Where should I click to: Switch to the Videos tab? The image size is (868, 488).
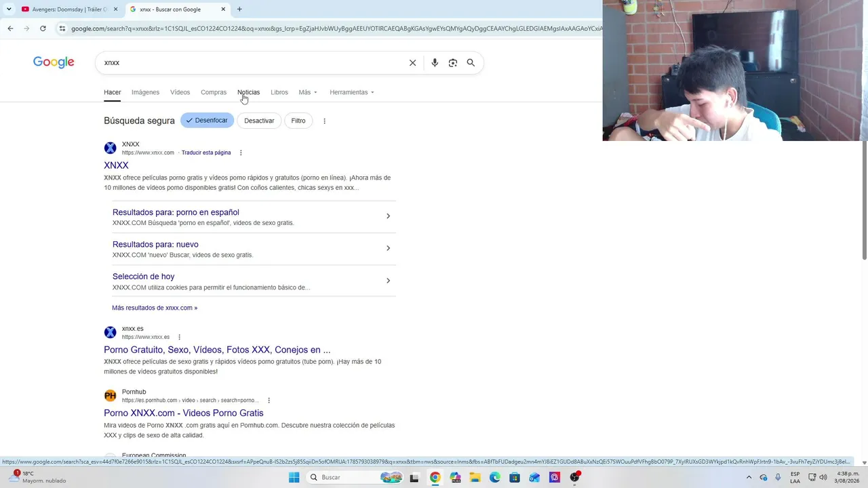point(180,92)
